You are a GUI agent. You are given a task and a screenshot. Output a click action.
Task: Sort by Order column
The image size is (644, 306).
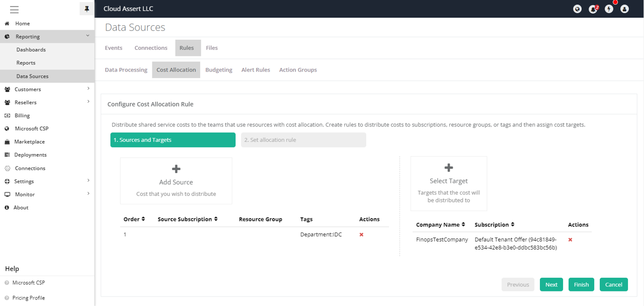point(134,219)
